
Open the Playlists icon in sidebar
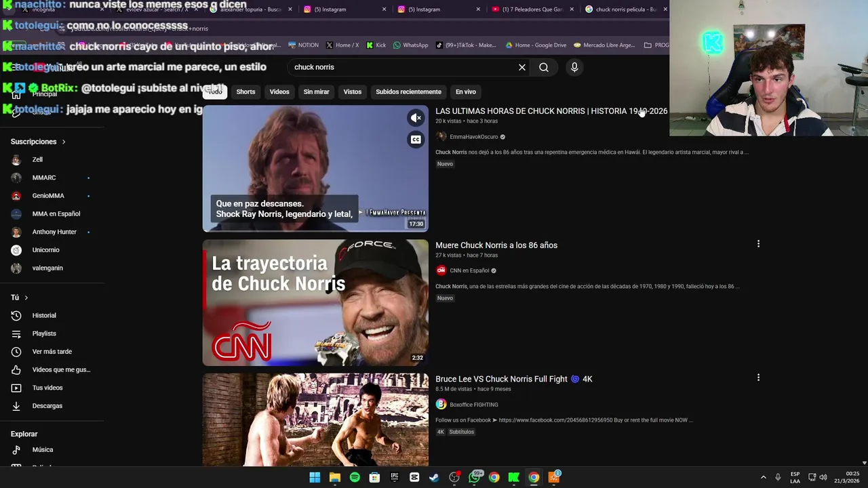click(16, 333)
